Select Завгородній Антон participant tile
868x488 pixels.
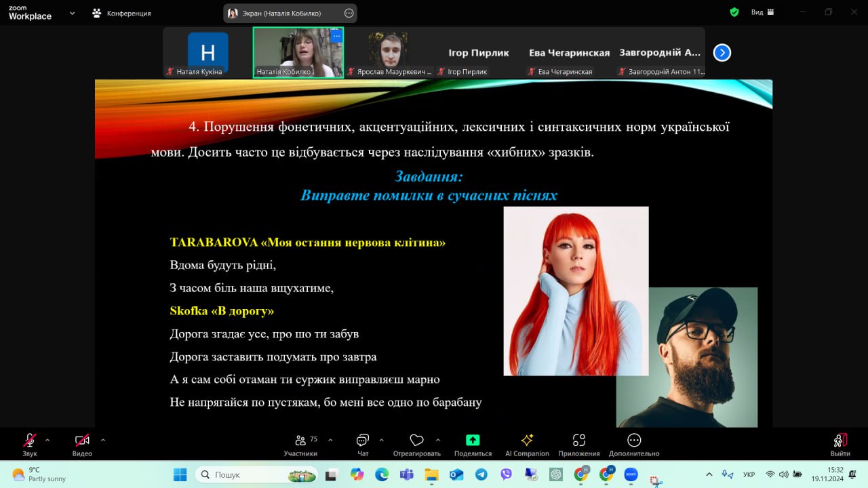point(660,52)
